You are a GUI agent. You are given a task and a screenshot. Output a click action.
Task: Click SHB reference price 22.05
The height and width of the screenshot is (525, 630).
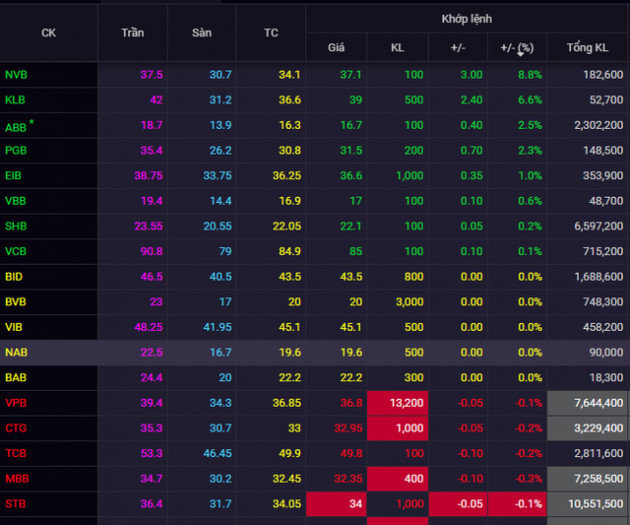pos(286,226)
